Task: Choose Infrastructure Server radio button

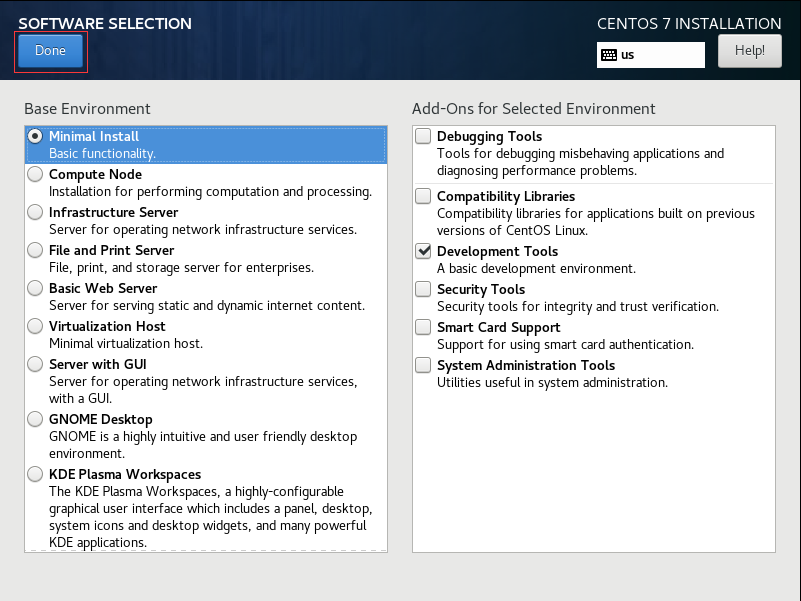Action: coord(35,212)
